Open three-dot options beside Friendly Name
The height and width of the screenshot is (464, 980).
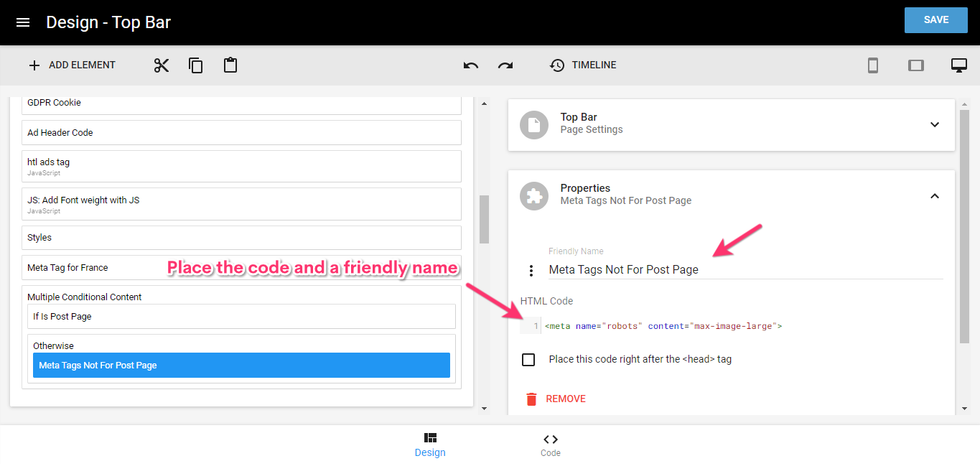[x=531, y=270]
